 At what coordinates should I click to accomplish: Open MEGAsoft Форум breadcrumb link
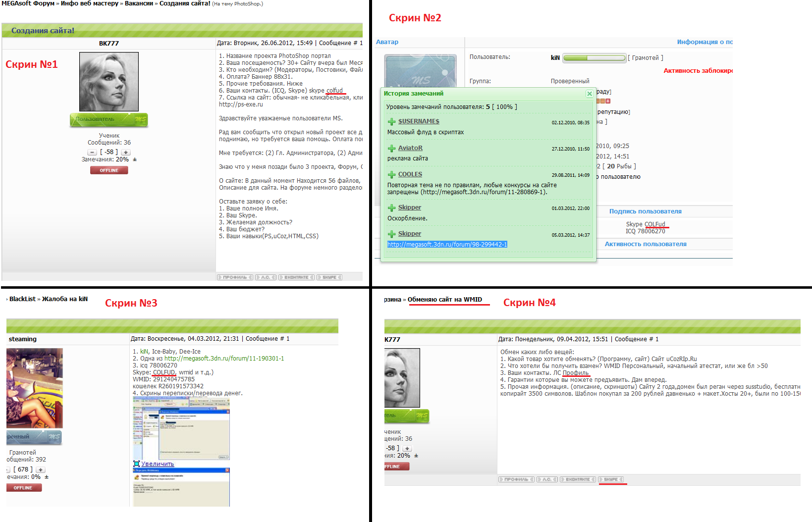pos(28,3)
